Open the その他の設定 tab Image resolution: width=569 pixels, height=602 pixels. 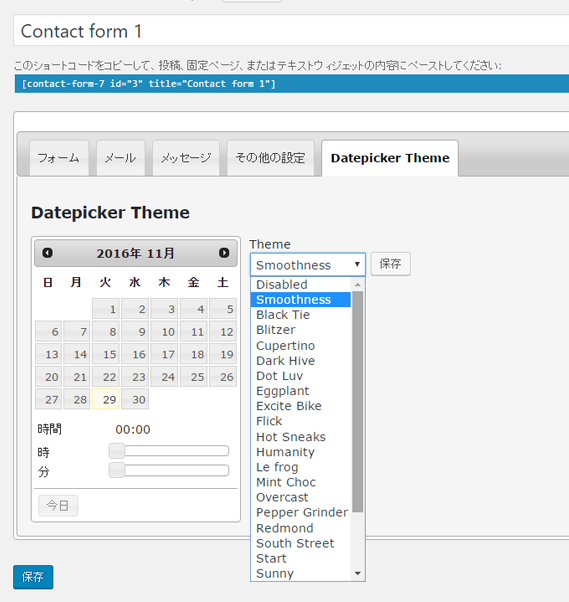coord(270,158)
